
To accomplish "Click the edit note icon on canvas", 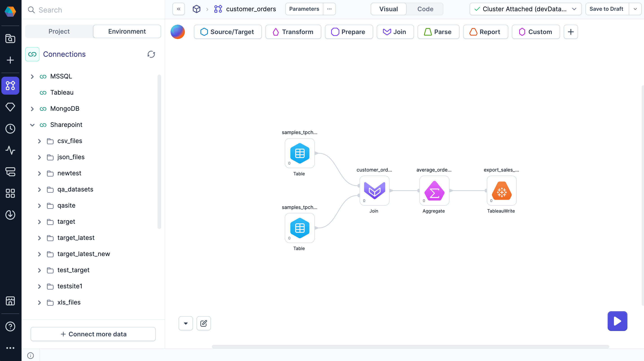I will click(204, 323).
